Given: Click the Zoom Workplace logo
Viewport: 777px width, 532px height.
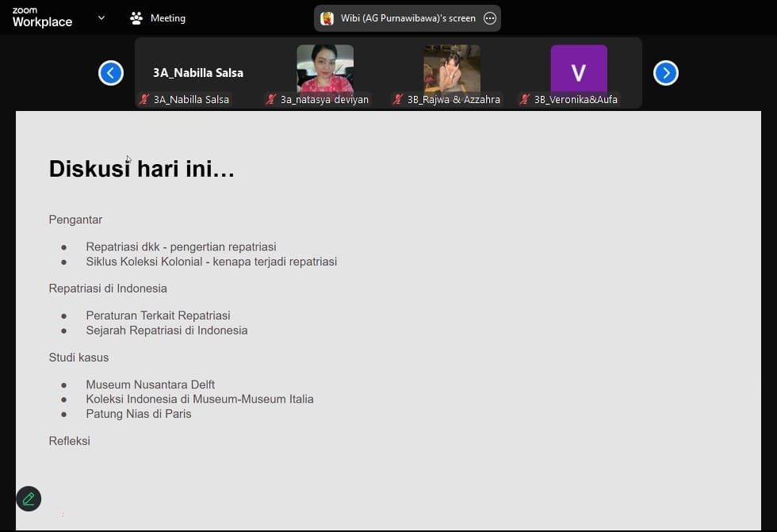Looking at the screenshot, I should click(42, 17).
